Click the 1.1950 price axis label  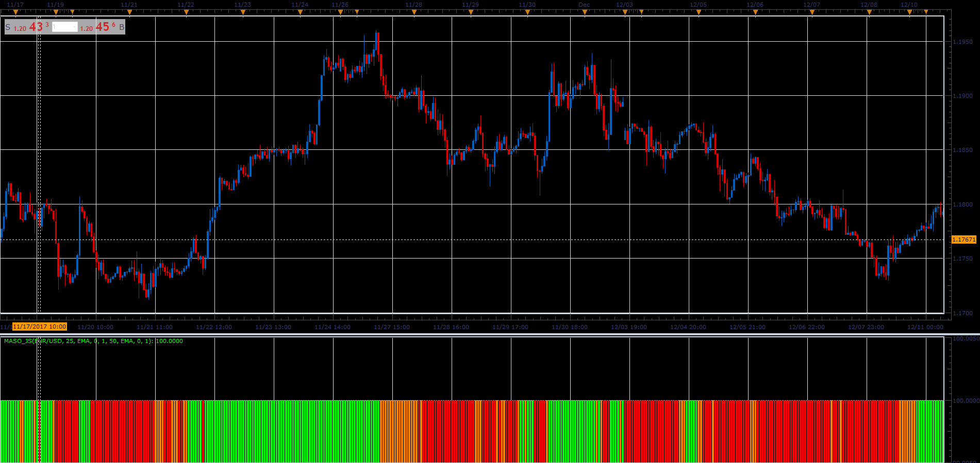point(962,42)
